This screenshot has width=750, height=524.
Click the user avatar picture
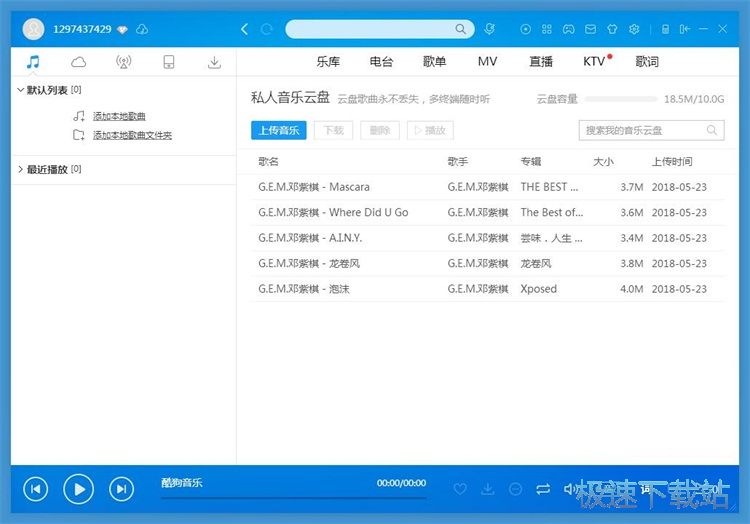(x=33, y=29)
